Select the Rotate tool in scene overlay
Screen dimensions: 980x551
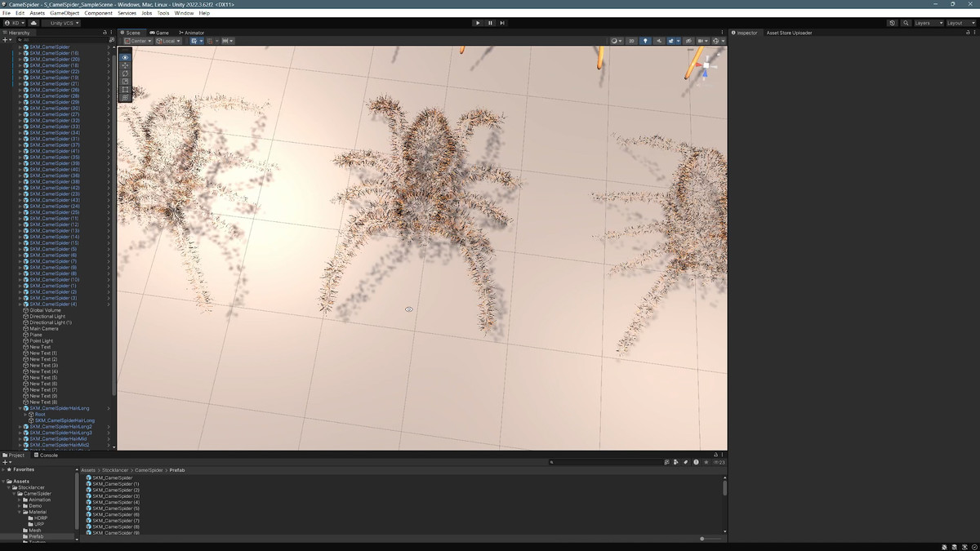coord(125,73)
